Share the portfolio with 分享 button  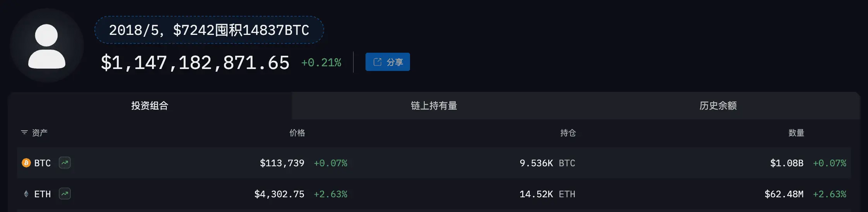pyautogui.click(x=388, y=62)
